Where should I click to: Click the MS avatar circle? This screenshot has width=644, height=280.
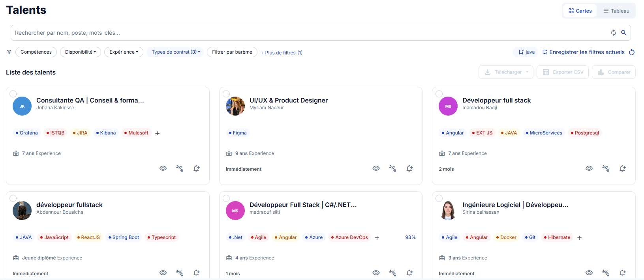[235, 211]
